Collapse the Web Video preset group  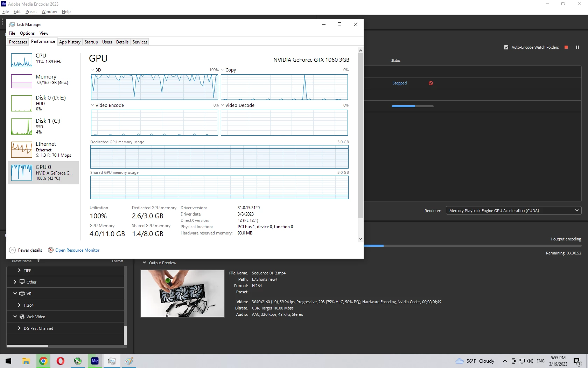(x=15, y=316)
